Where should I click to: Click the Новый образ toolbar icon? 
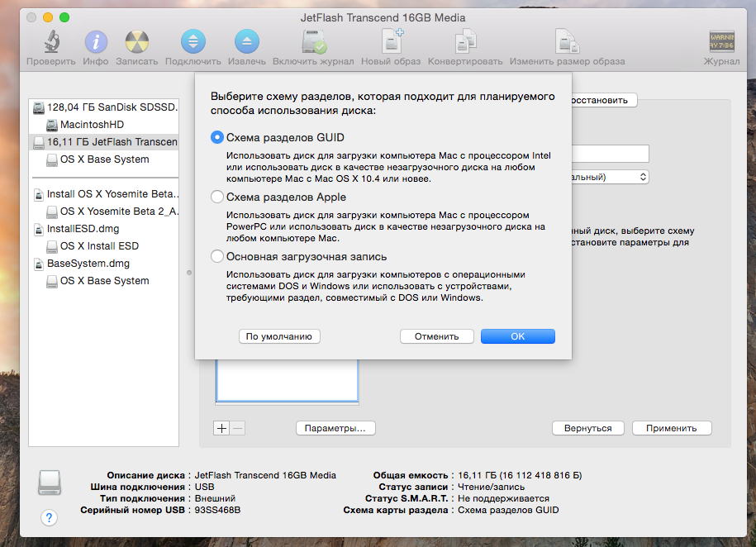point(391,42)
